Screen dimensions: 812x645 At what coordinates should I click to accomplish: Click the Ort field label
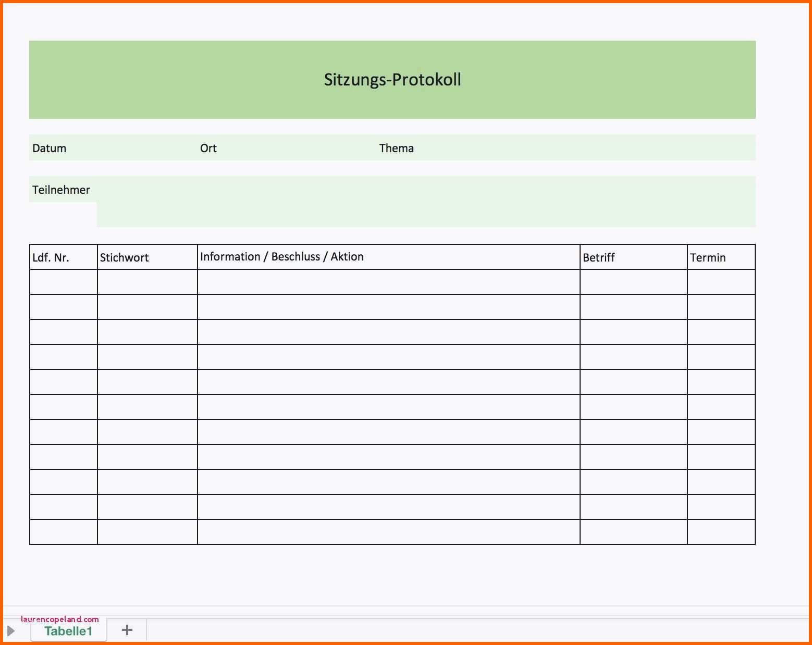tap(208, 148)
